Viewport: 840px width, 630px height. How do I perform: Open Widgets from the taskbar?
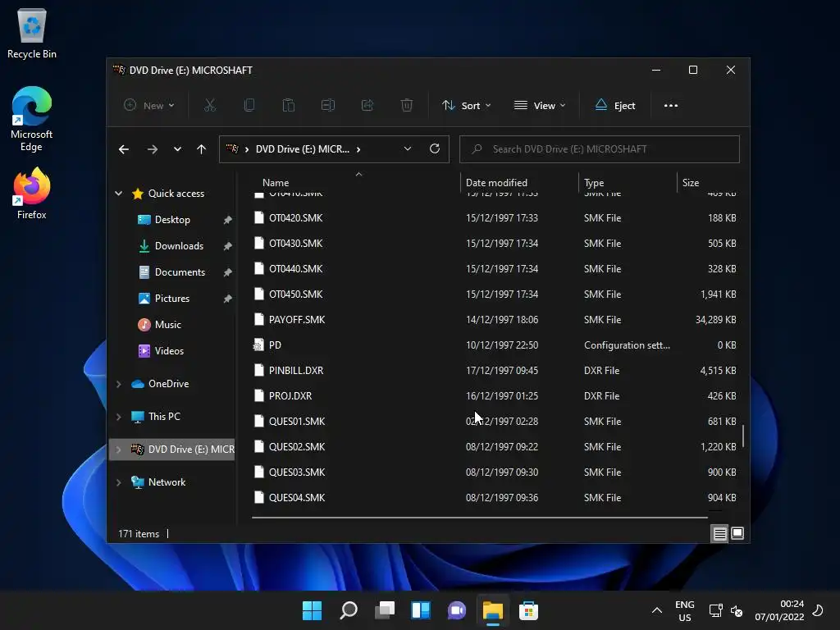click(421, 610)
